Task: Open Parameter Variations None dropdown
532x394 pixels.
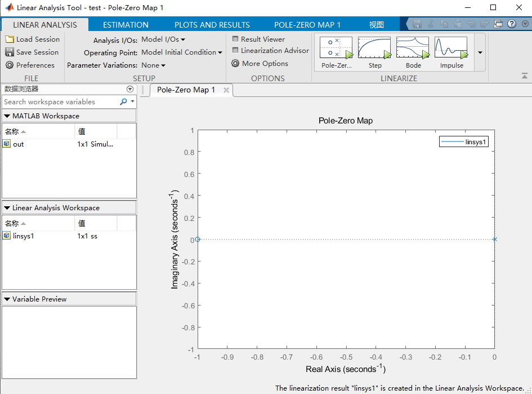Action: [x=153, y=65]
